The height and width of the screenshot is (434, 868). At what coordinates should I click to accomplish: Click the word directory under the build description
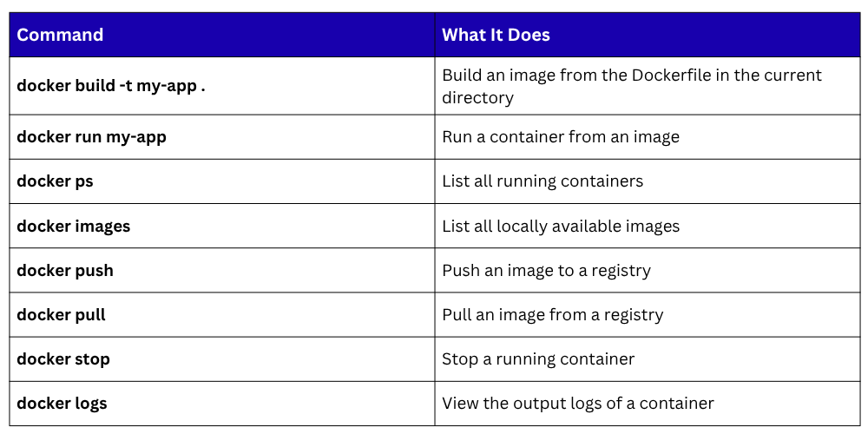(477, 97)
